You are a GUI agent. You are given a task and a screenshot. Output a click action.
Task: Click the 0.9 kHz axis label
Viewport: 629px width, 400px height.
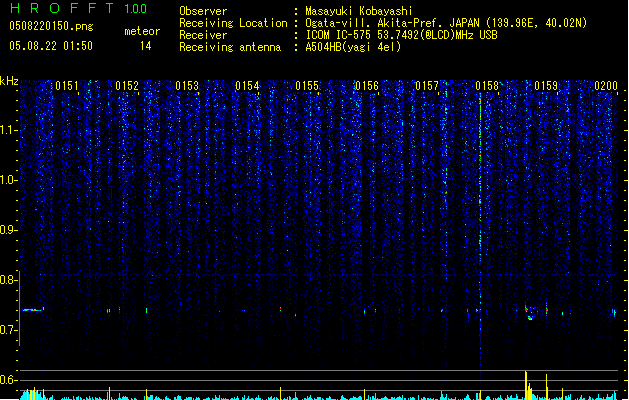coord(9,230)
